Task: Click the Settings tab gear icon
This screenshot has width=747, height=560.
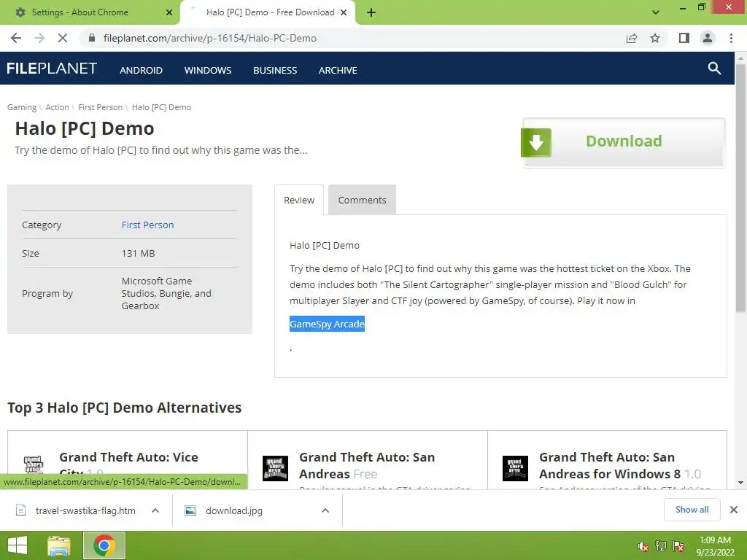Action: pyautogui.click(x=20, y=12)
